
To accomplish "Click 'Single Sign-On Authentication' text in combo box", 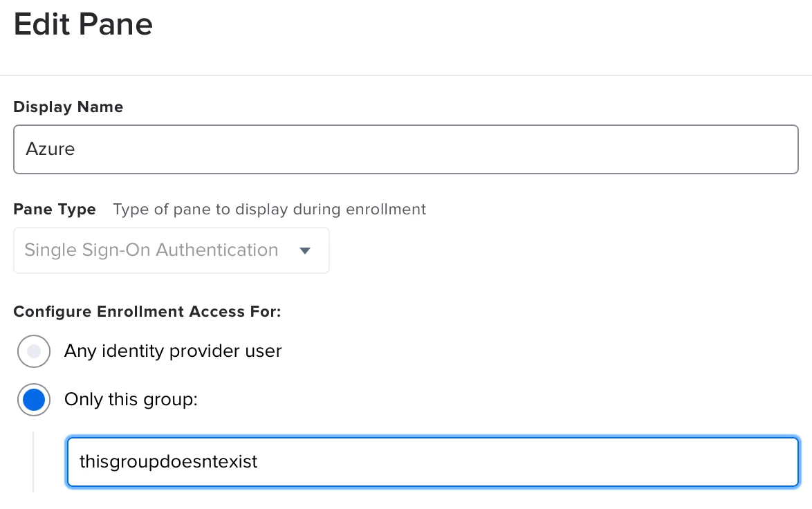I will click(x=151, y=250).
